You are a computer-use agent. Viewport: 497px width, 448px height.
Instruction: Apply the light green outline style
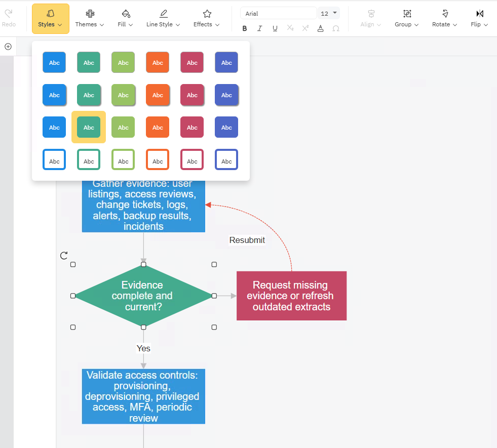[123, 159]
